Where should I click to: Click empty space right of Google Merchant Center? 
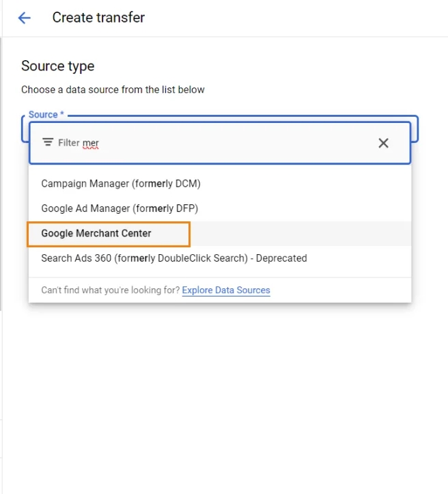pos(300,234)
